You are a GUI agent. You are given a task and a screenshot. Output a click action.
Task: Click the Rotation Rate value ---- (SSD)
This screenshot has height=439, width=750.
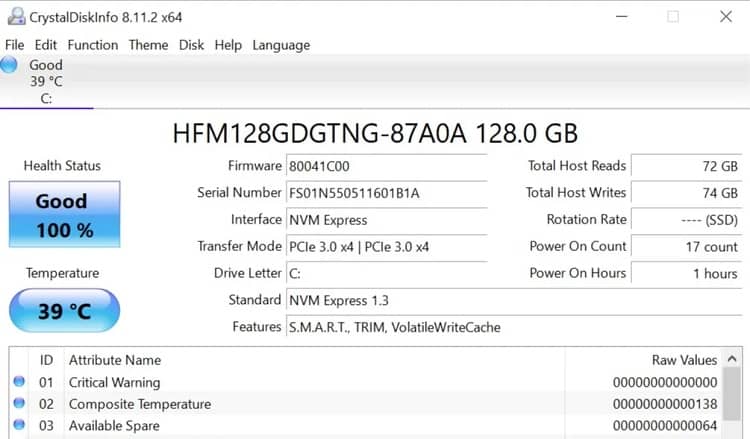[x=686, y=220]
